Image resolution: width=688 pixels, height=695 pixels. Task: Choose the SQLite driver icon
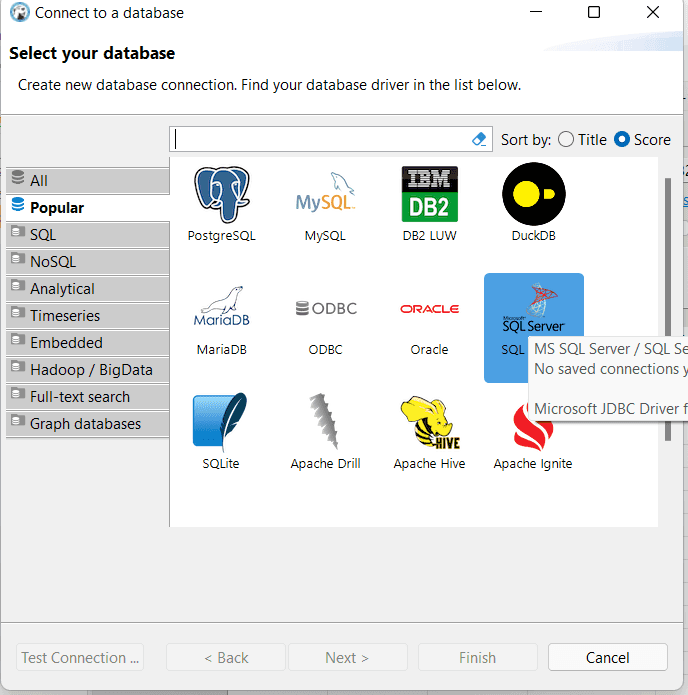click(x=220, y=431)
